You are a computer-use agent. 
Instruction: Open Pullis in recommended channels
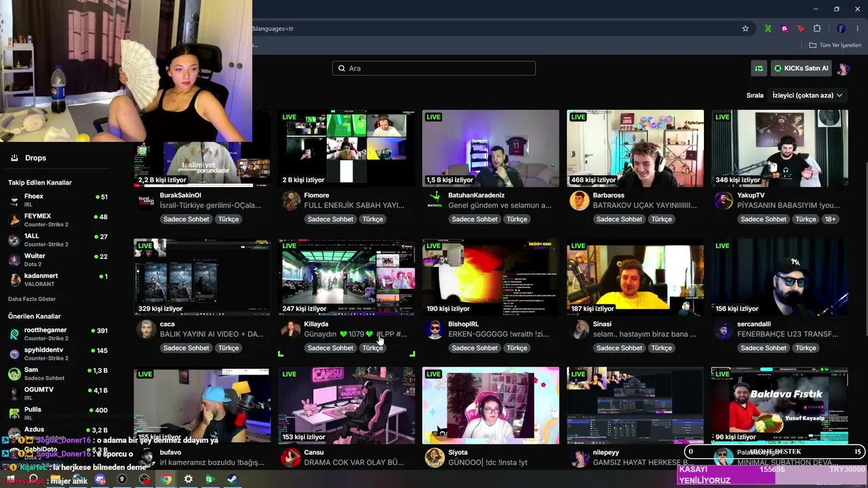tap(58, 413)
